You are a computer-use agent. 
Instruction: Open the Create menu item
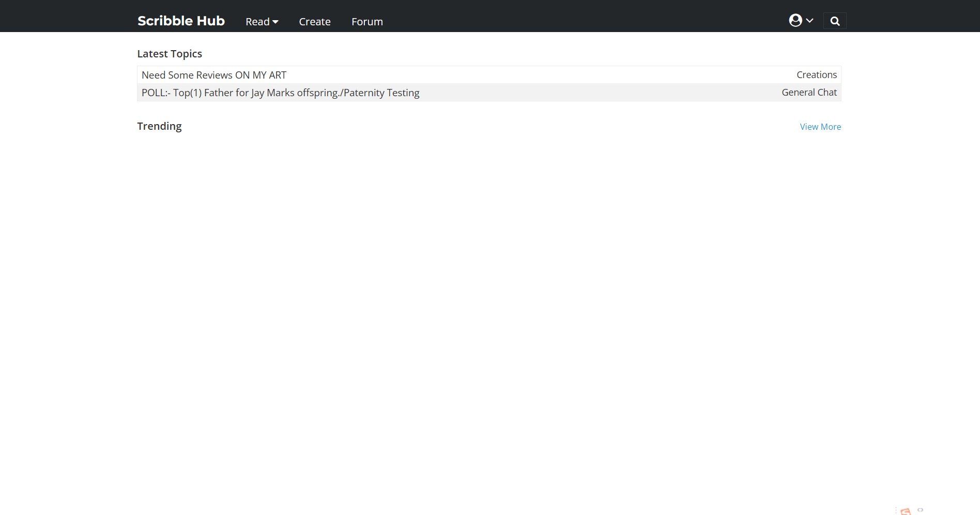(x=314, y=22)
